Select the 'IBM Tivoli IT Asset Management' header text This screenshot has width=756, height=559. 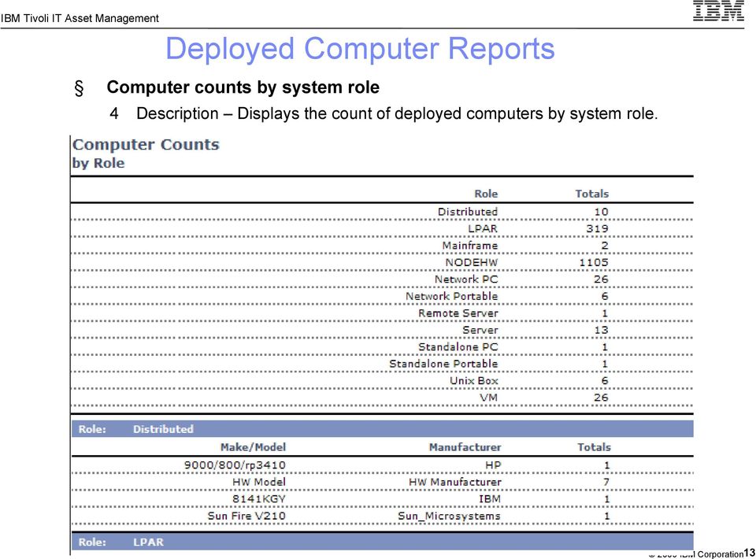(x=80, y=18)
